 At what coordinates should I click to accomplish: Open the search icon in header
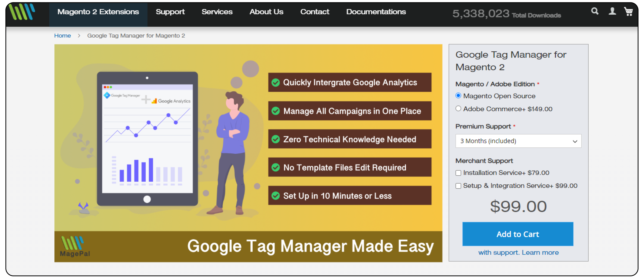[x=595, y=11]
